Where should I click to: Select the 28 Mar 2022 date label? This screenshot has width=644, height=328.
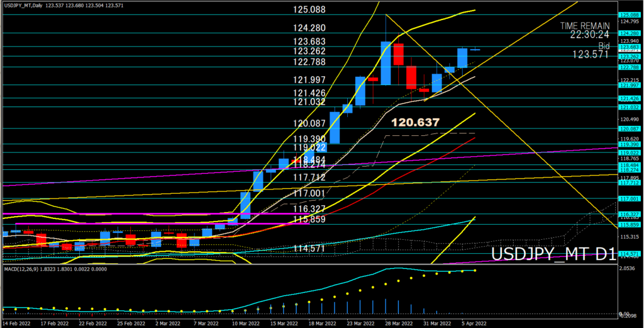(399, 324)
